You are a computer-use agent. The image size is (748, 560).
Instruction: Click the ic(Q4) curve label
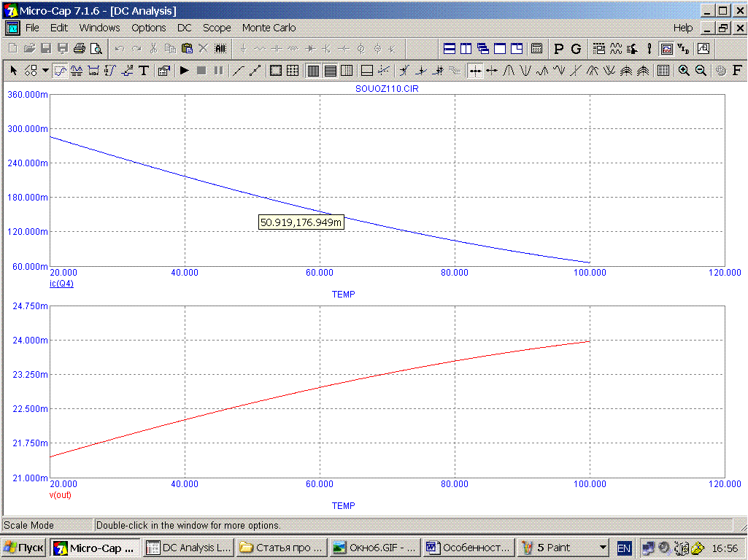click(61, 284)
